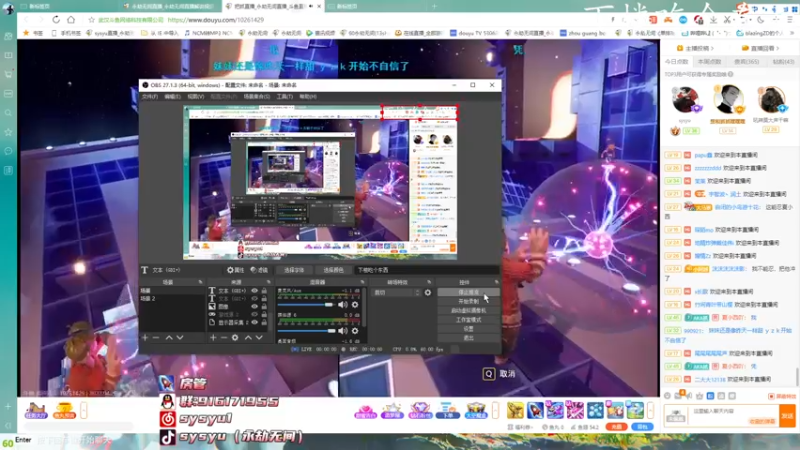Screen dimensions: 800x450
Task: Open settings gear for second audio channel
Action: coord(355,331)
